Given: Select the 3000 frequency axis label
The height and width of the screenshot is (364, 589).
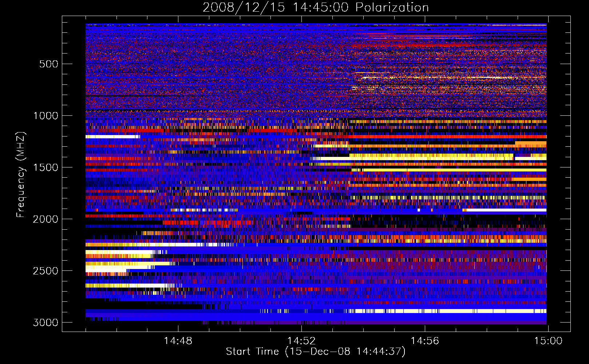Looking at the screenshot, I should (46, 323).
